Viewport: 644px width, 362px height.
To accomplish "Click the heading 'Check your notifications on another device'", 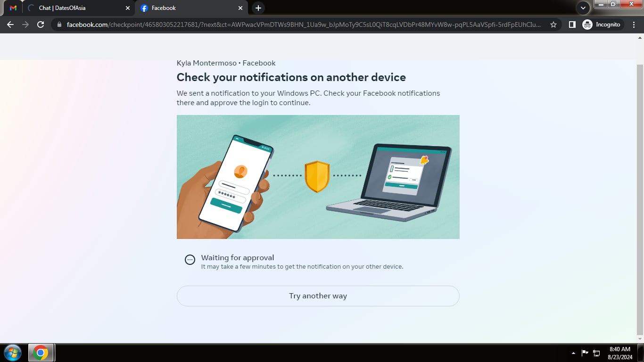I will tap(291, 77).
